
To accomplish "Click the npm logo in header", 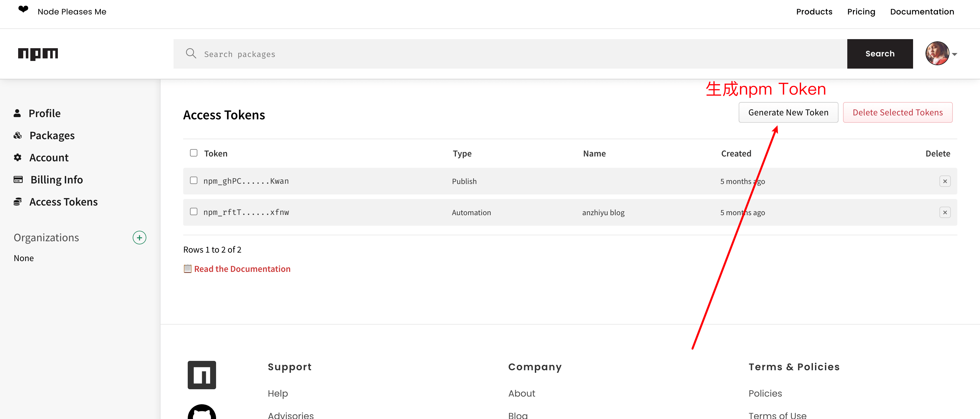I will [38, 54].
